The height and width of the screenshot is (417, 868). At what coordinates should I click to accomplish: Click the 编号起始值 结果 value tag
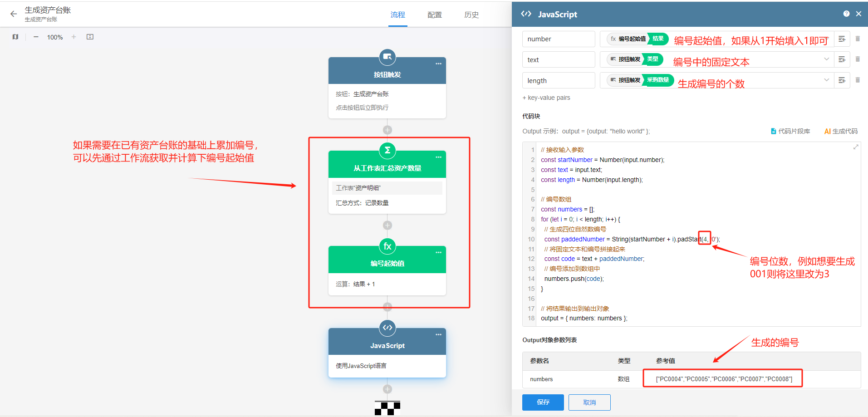click(x=638, y=39)
